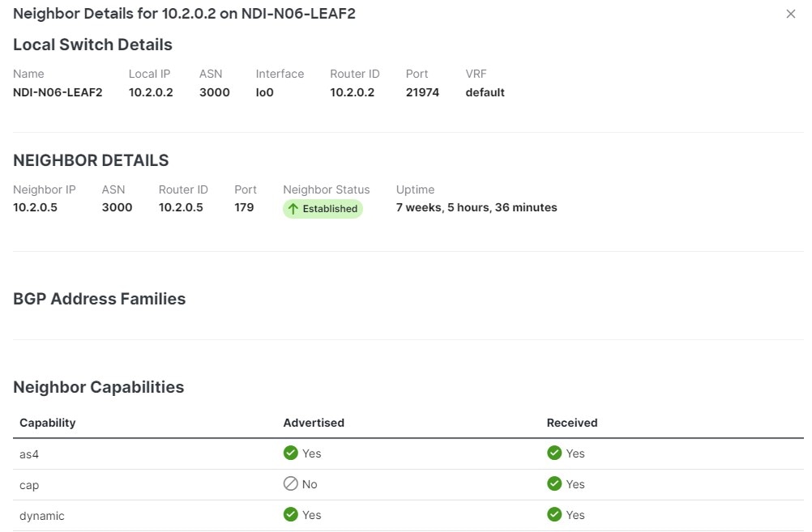
Task: Click the as4 Received green check icon
Action: click(554, 453)
